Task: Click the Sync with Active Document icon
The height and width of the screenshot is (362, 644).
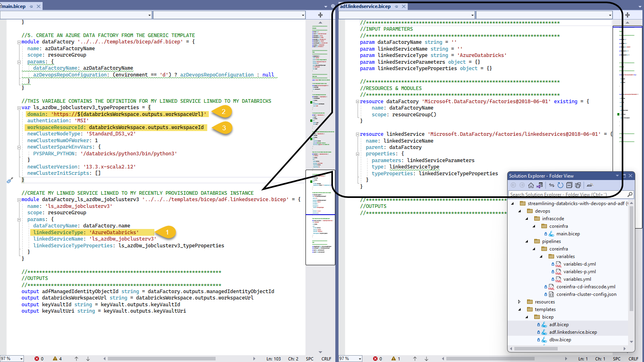Action: [551, 185]
